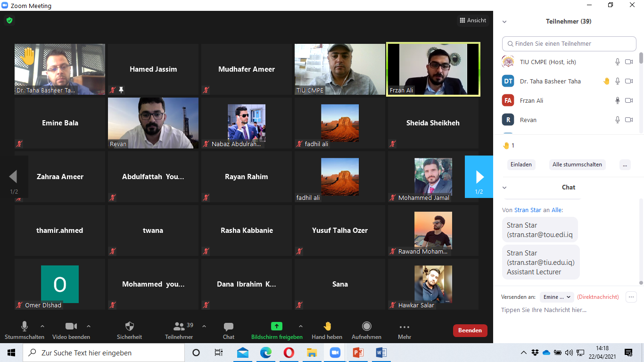Click Bildschirm freigeben share screen icon
This screenshot has width=644, height=362.
click(277, 326)
